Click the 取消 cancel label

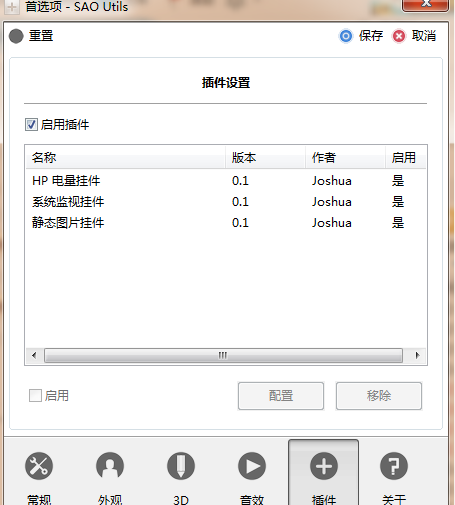424,36
